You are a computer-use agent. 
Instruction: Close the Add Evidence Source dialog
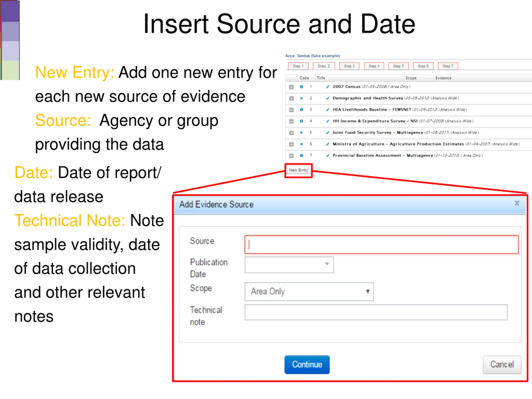(517, 203)
